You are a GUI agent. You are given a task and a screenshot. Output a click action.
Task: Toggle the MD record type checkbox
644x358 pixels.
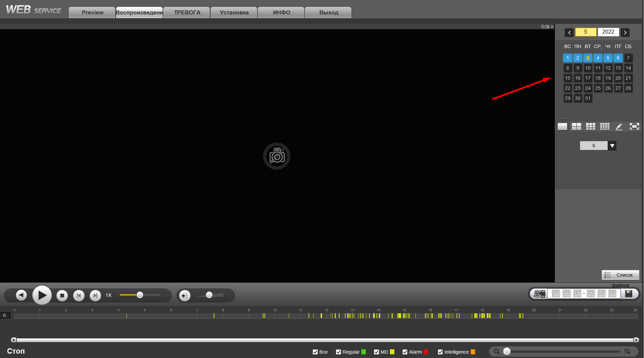[x=377, y=352]
